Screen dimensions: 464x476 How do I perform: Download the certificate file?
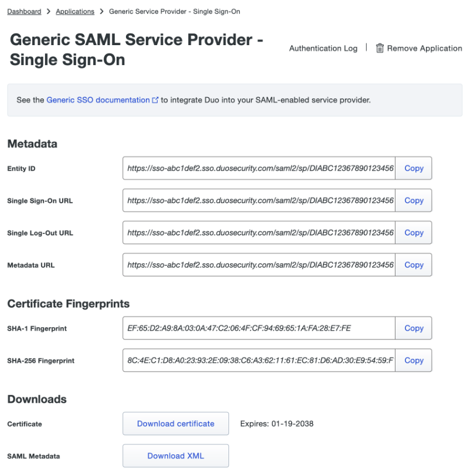click(x=175, y=423)
